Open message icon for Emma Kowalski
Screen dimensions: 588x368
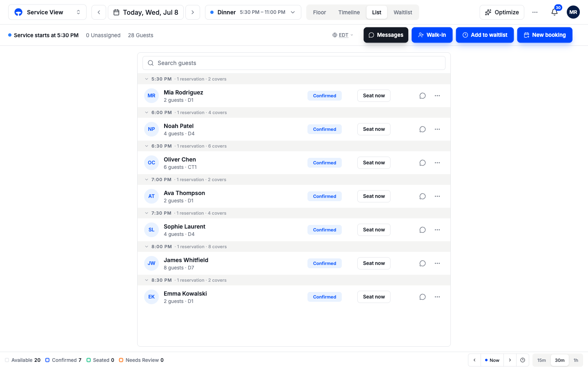[x=423, y=297]
